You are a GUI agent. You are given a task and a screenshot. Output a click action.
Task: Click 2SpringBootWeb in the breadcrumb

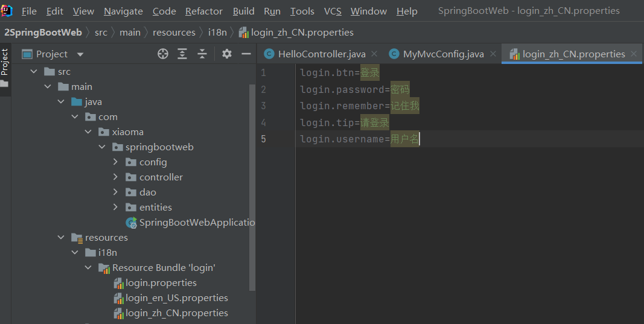43,33
